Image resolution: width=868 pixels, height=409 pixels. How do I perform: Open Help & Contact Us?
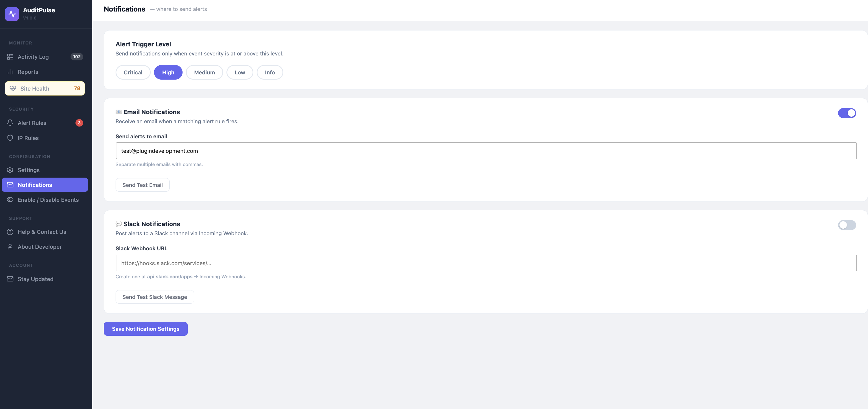45,232
